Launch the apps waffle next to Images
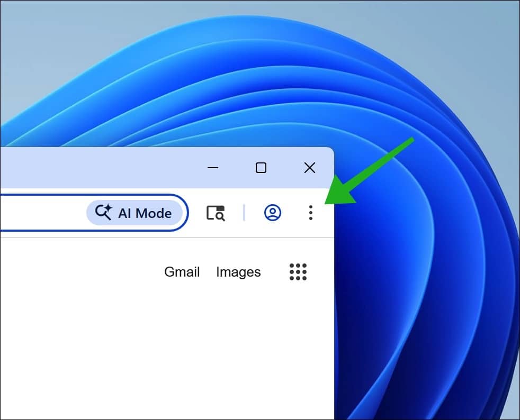The image size is (520, 420). click(298, 271)
